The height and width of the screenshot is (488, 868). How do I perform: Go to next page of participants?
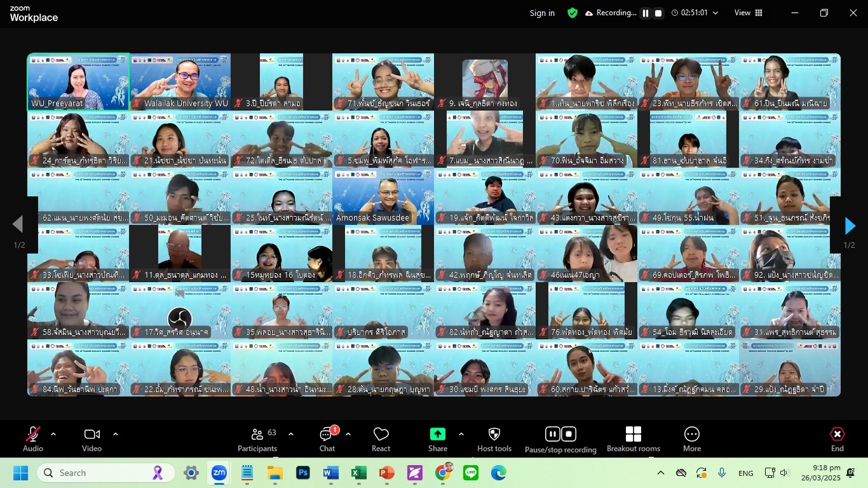[x=850, y=226]
